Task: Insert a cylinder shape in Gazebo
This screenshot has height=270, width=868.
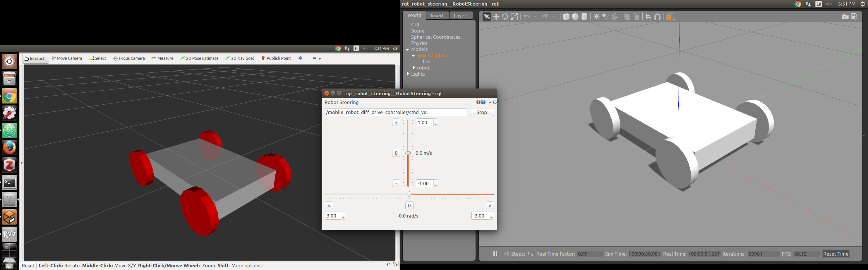Action: (x=584, y=16)
